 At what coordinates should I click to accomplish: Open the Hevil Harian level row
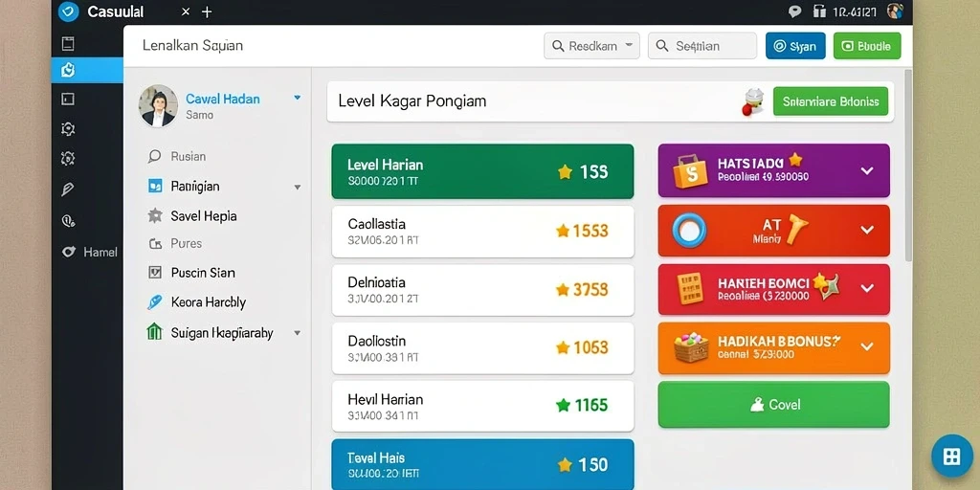pos(482,406)
